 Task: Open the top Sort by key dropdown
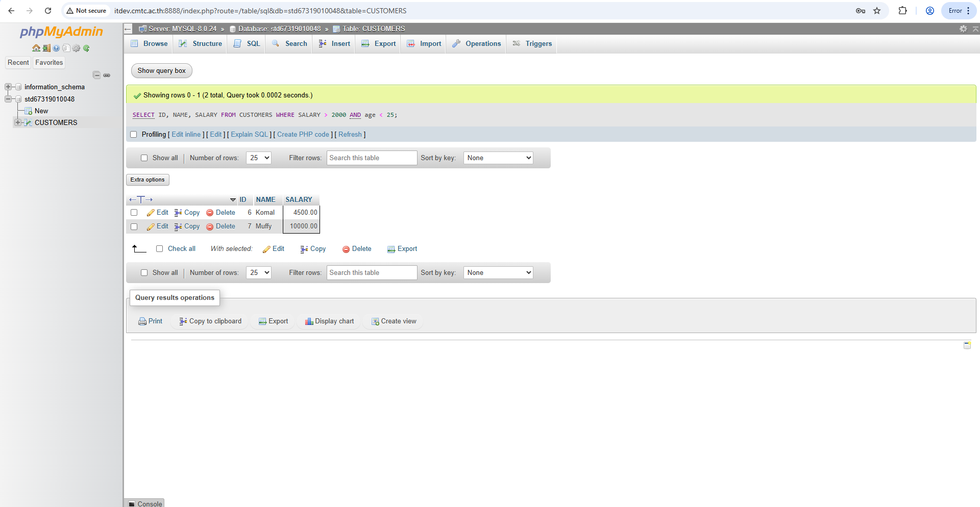498,158
